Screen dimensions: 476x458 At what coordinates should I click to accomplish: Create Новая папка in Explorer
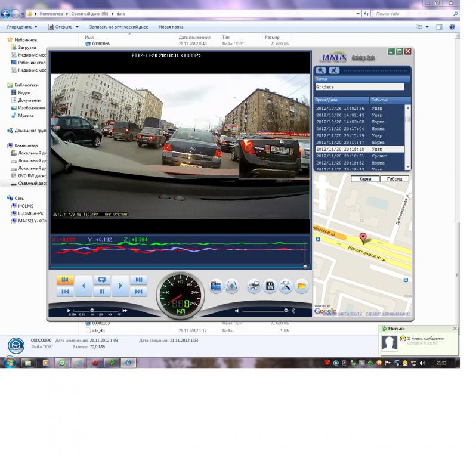coord(171,27)
